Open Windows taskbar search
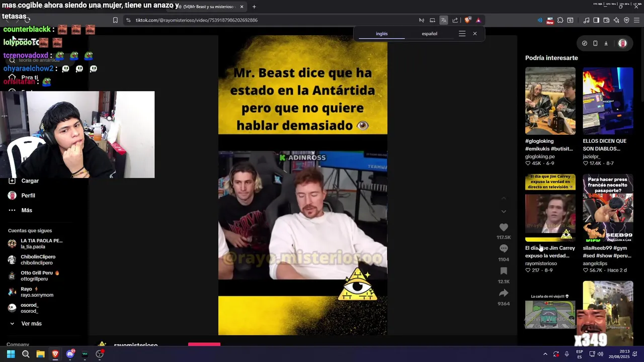The height and width of the screenshot is (362, 644). tap(26, 354)
